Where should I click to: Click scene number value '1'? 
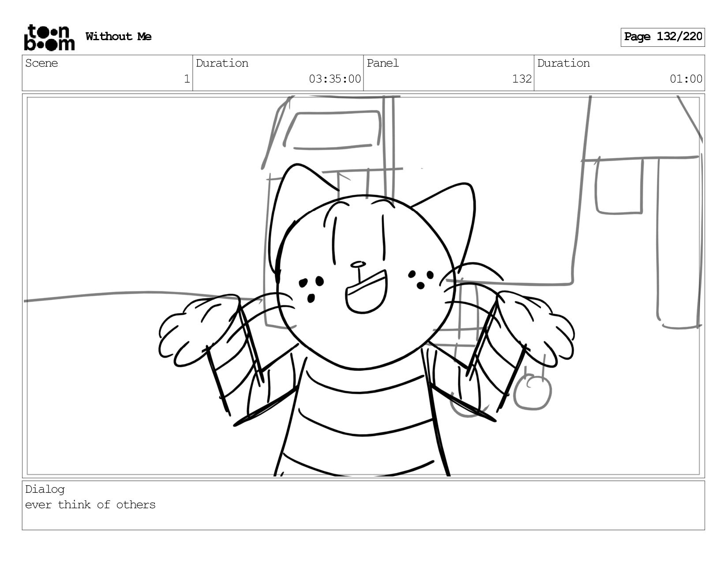[187, 79]
